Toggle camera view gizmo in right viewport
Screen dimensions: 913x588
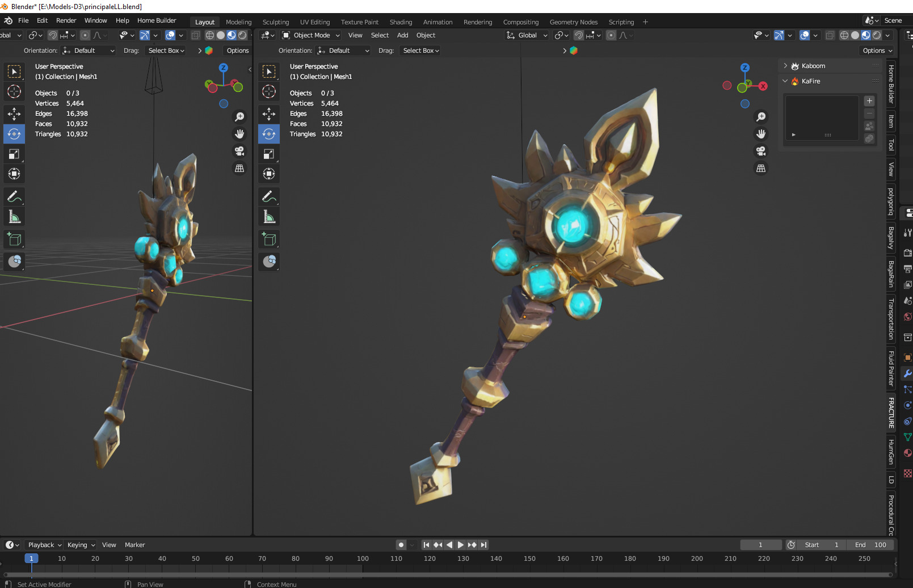761,151
